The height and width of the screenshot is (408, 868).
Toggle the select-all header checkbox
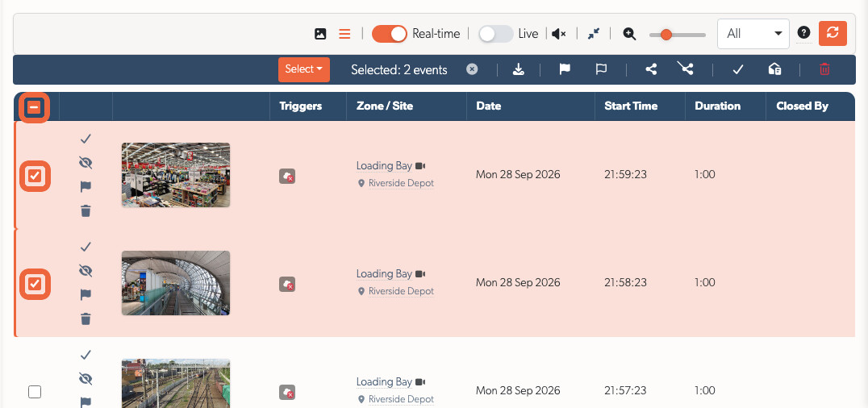(x=35, y=107)
